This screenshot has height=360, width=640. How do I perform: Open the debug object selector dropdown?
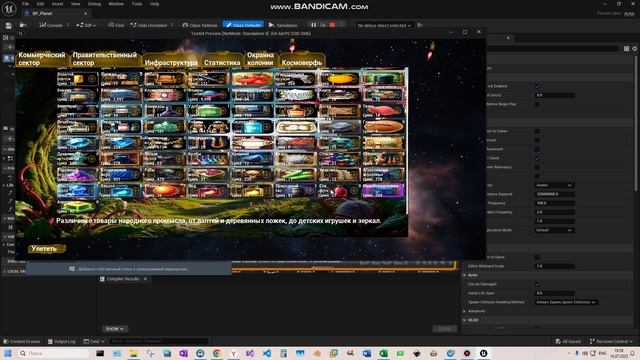click(x=384, y=25)
